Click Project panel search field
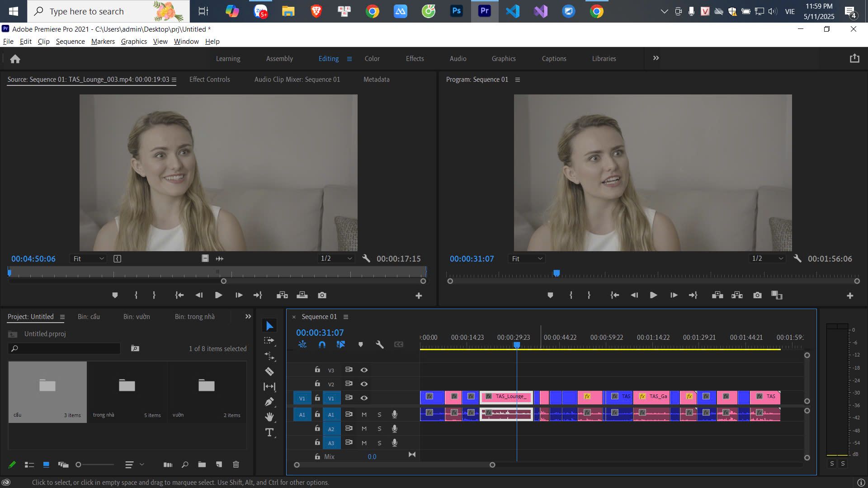868x488 pixels. pos(64,348)
